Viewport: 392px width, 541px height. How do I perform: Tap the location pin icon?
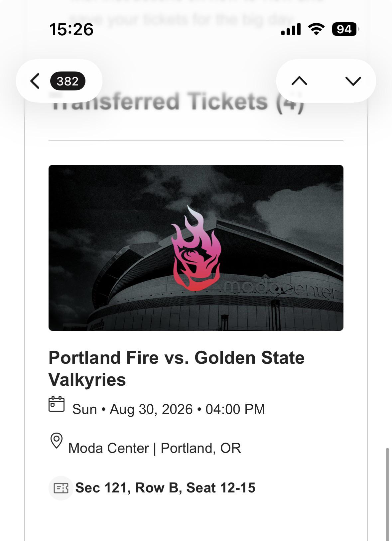pyautogui.click(x=57, y=441)
